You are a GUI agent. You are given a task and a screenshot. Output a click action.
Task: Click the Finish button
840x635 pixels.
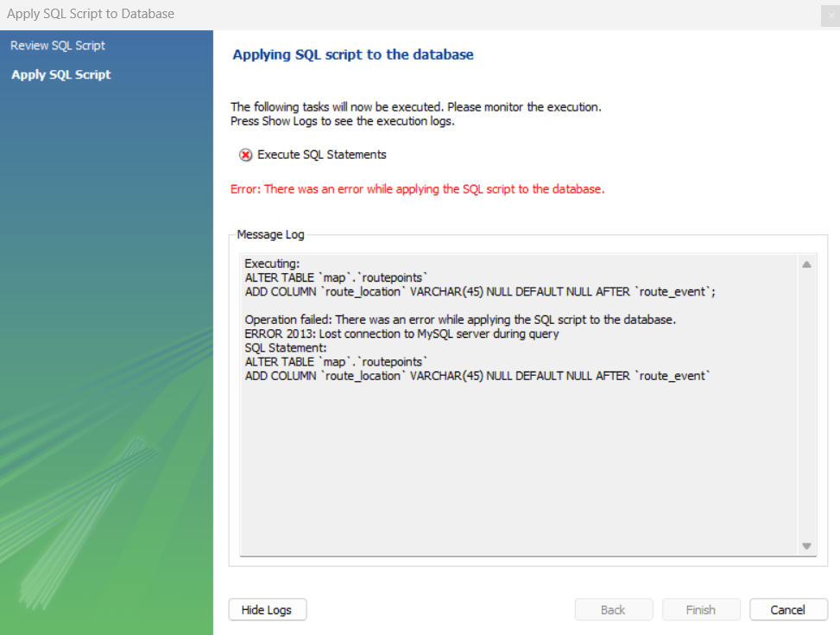pos(701,609)
